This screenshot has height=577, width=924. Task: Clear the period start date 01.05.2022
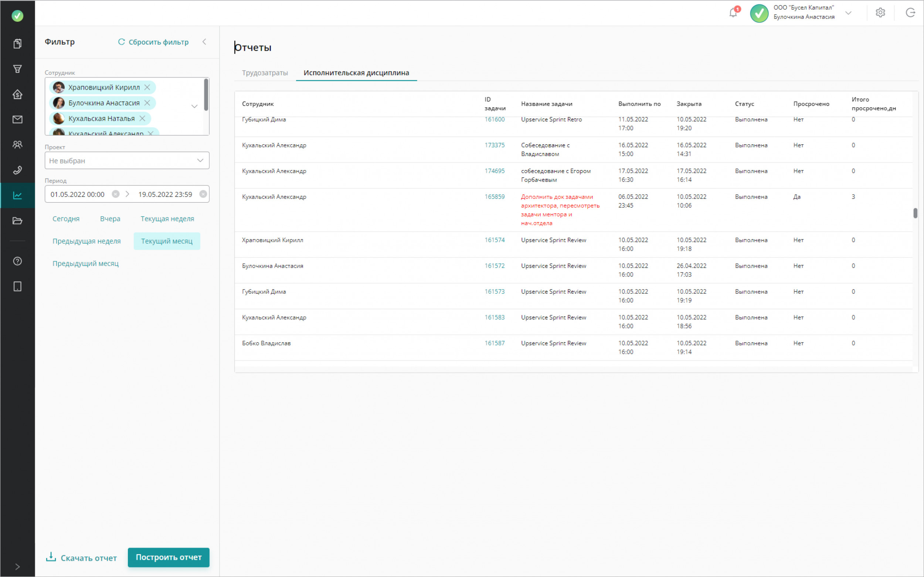(116, 194)
